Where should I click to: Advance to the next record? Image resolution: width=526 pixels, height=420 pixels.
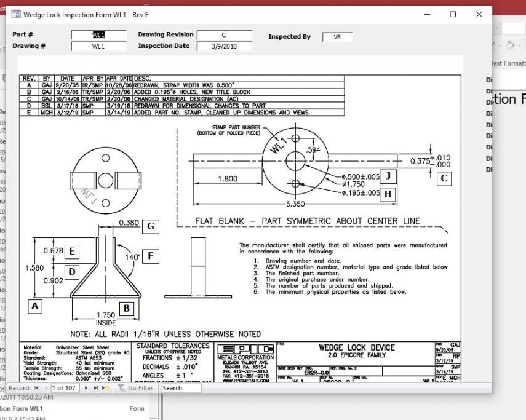point(86,389)
